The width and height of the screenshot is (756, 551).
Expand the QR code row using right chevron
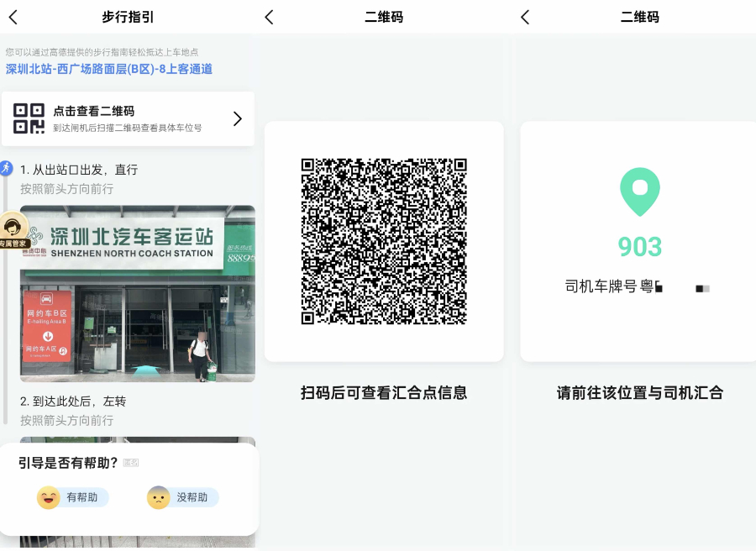(x=237, y=118)
